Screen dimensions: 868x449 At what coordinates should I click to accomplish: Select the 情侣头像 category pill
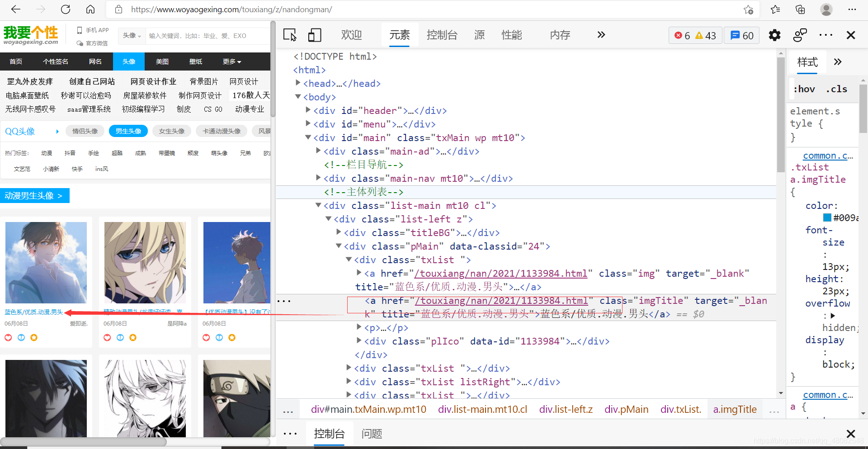click(85, 131)
